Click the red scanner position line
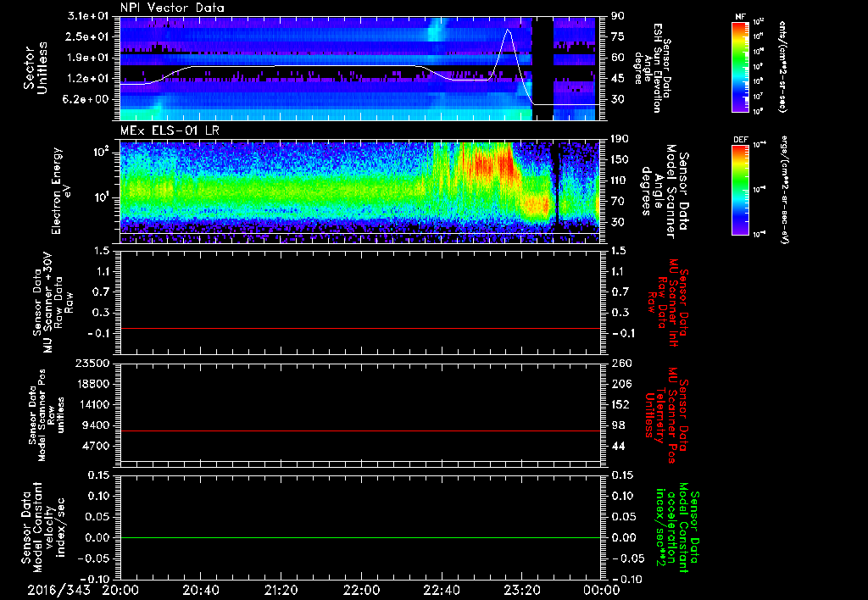868x600 pixels. (360, 431)
